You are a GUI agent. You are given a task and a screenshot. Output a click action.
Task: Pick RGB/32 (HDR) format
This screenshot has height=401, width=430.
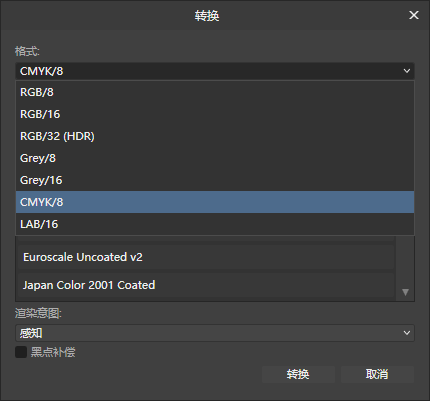pyautogui.click(x=215, y=136)
